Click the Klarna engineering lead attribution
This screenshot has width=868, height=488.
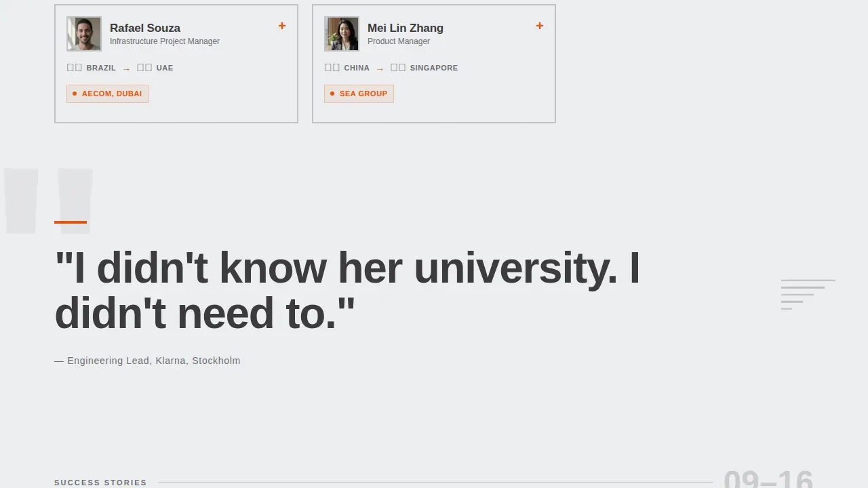pyautogui.click(x=147, y=361)
